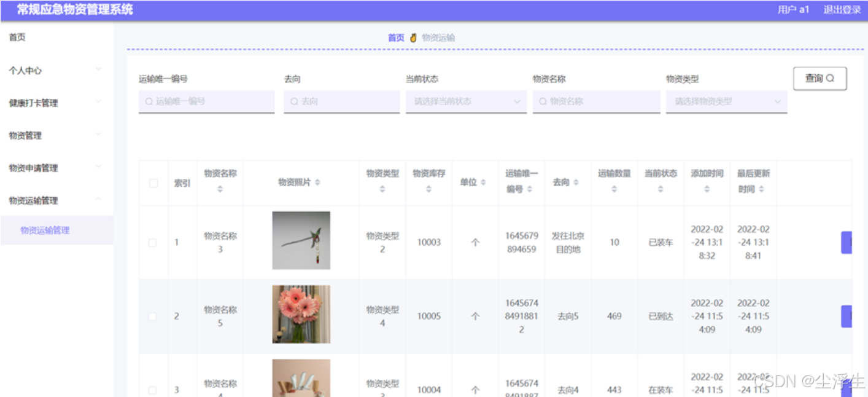868x397 pixels.
Task: Click transport quantity 469
Action: (x=614, y=316)
